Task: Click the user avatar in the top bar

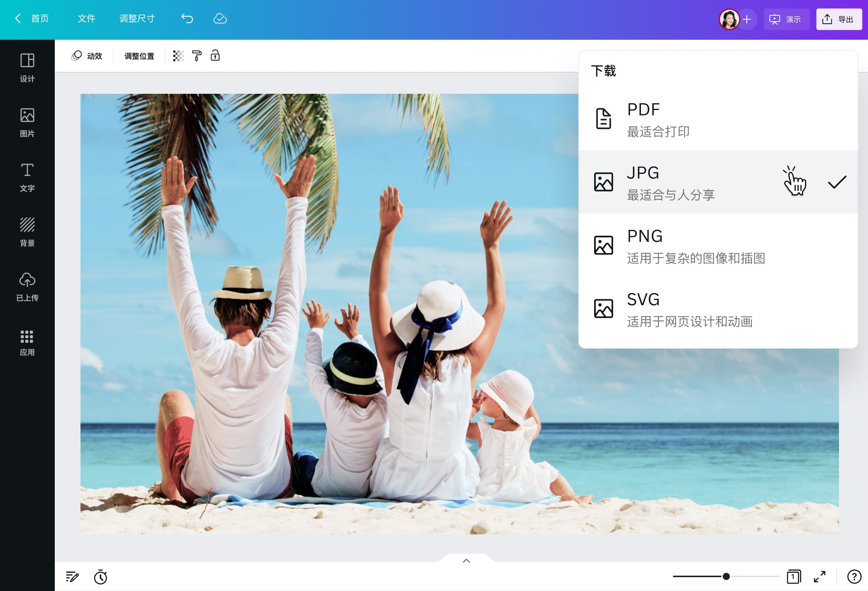Action: coord(729,19)
